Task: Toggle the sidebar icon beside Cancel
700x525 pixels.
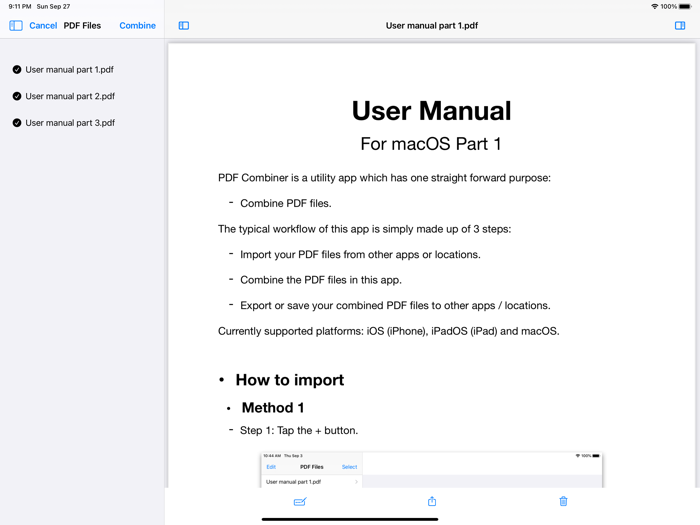Action: click(x=16, y=25)
